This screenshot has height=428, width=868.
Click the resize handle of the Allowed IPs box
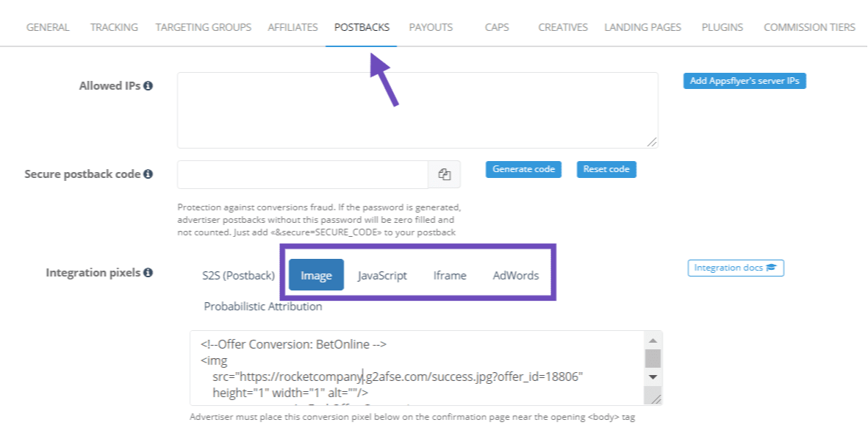pos(653,143)
